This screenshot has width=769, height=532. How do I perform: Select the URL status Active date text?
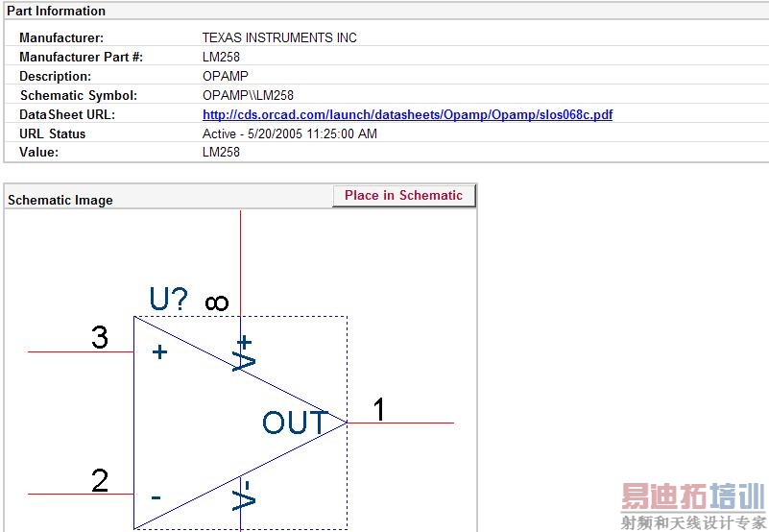[289, 133]
